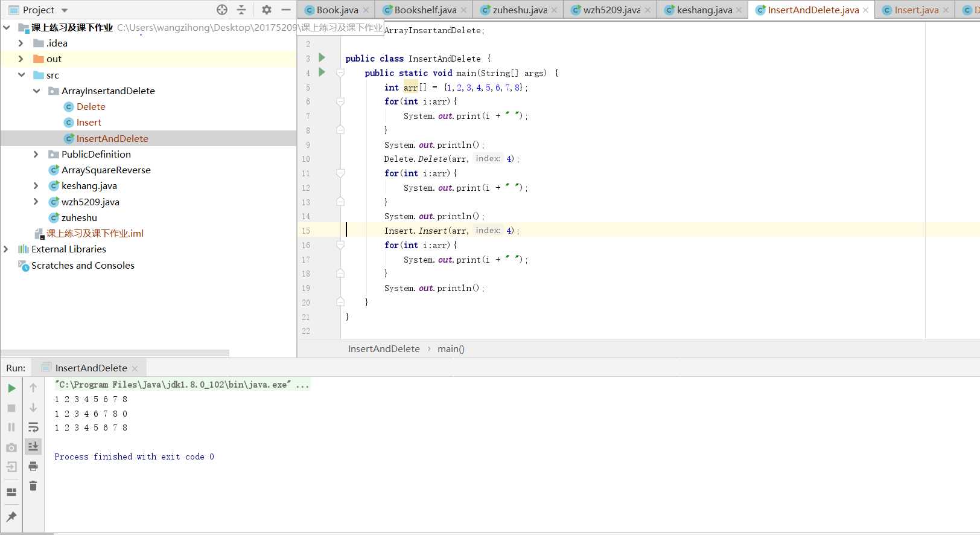Viewport: 980px width, 535px height.
Task: Fold the for loop at line 6
Action: coord(340,101)
